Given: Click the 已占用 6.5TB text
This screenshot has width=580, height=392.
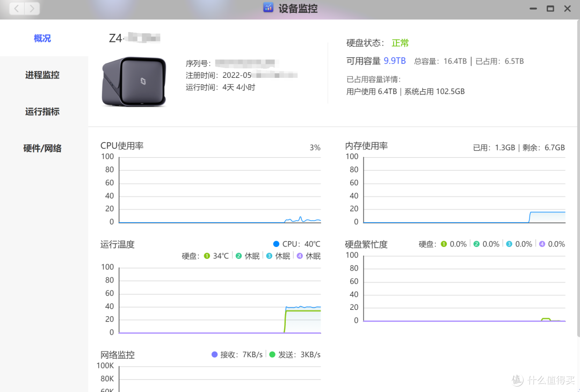Looking at the screenshot, I should click(500, 61).
